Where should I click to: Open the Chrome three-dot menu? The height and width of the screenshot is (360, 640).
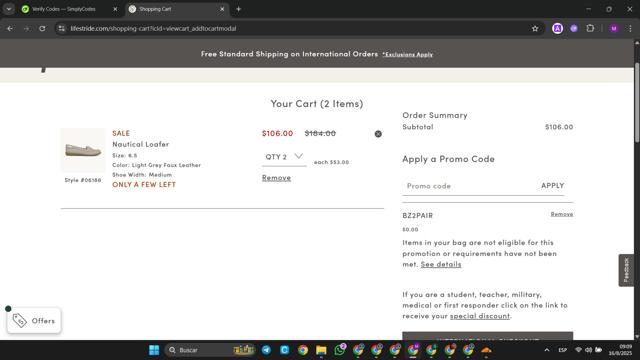coord(630,29)
